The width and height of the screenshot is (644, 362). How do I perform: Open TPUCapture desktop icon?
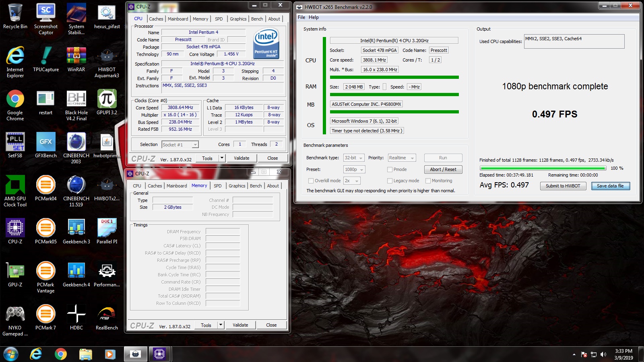(x=46, y=59)
